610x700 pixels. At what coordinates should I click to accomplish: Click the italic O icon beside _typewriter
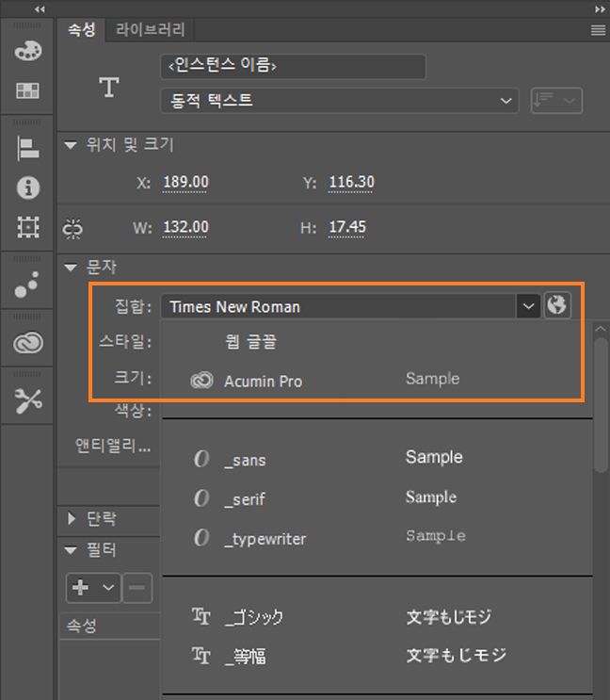[201, 537]
